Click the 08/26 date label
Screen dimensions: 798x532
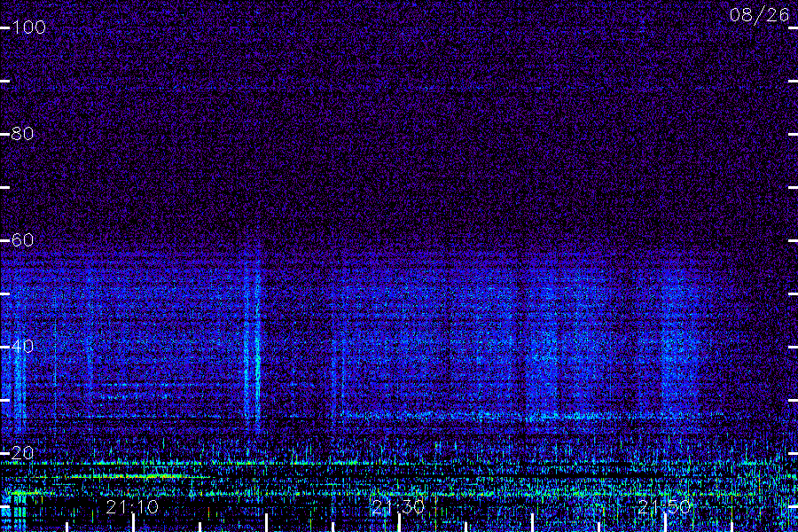pyautogui.click(x=759, y=15)
